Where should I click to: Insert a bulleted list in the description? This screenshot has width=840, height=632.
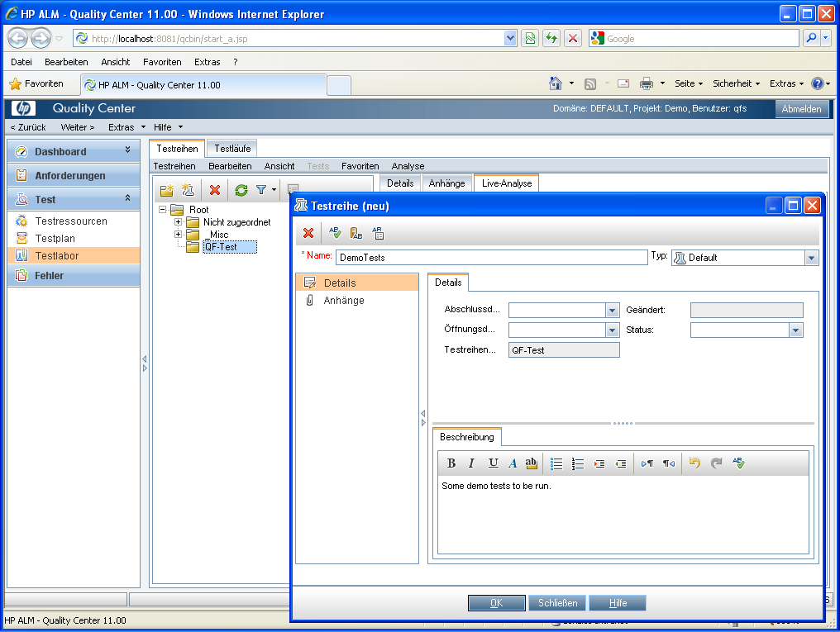coord(556,463)
